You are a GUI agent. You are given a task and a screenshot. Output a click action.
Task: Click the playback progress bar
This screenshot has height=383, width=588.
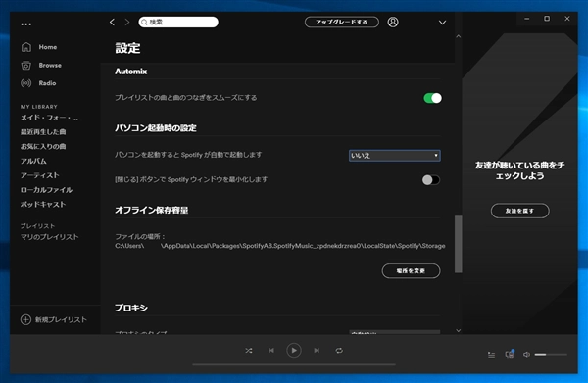(294, 364)
